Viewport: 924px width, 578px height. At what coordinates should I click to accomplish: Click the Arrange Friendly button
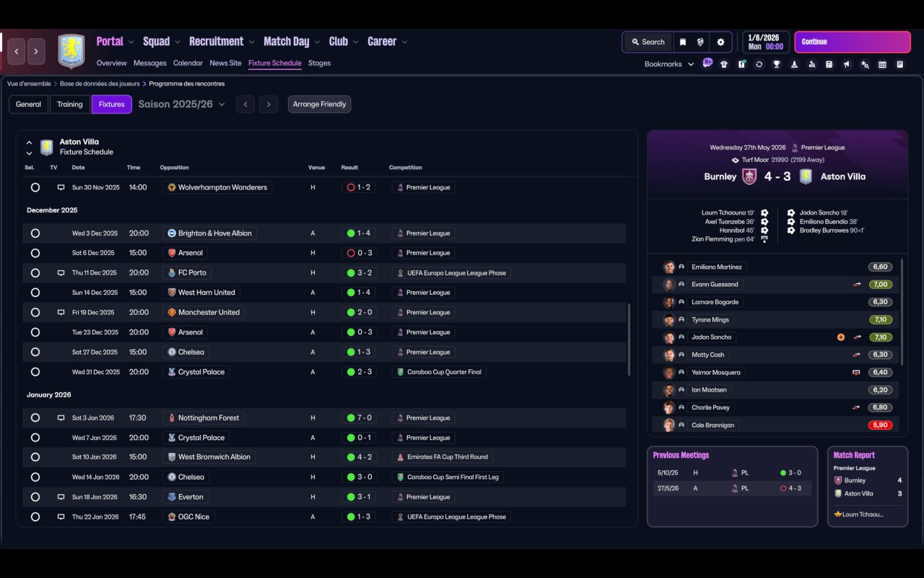point(319,104)
